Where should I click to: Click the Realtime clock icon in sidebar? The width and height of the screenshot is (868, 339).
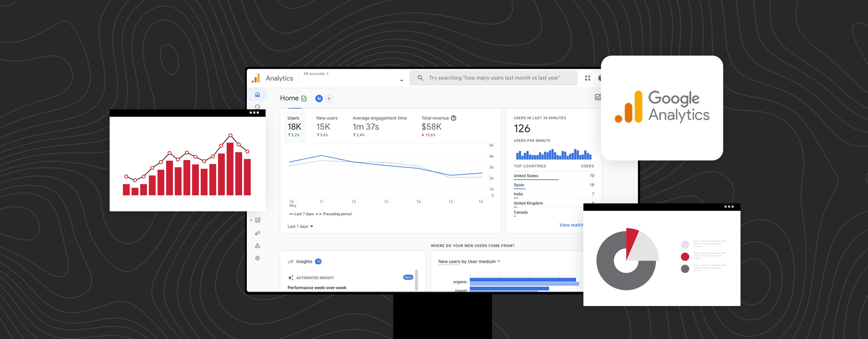[x=257, y=106]
